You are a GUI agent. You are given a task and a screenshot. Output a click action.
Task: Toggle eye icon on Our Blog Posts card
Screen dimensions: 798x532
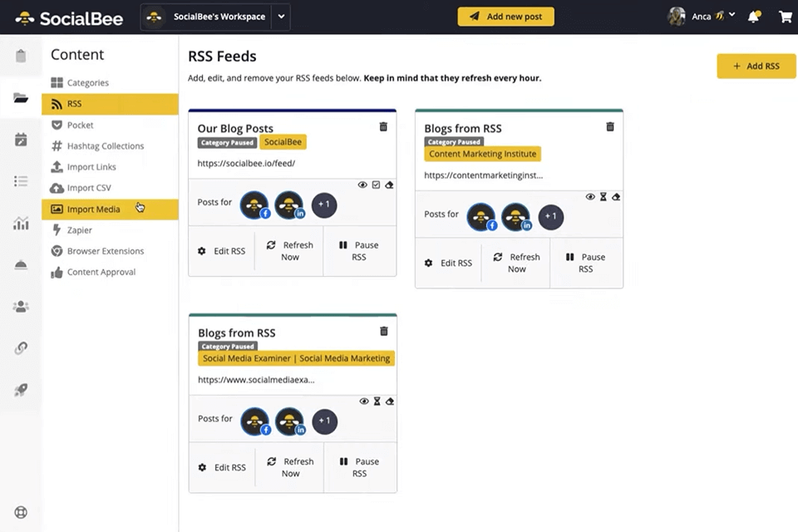click(362, 185)
